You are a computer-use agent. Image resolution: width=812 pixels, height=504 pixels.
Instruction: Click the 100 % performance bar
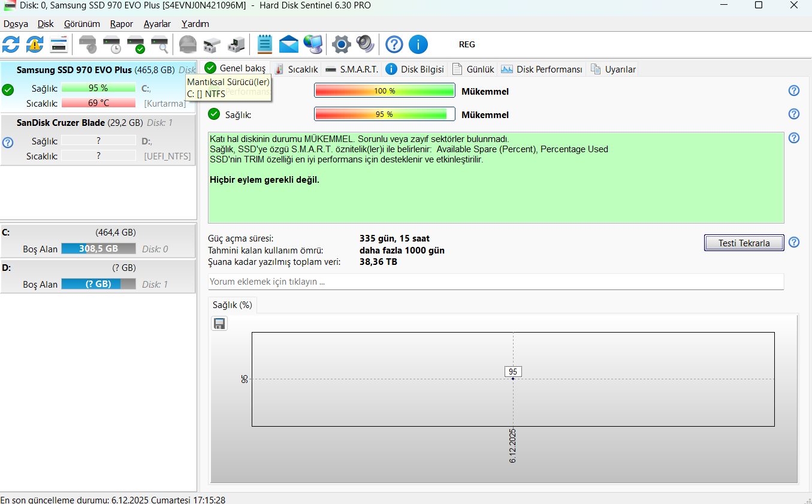pos(385,91)
